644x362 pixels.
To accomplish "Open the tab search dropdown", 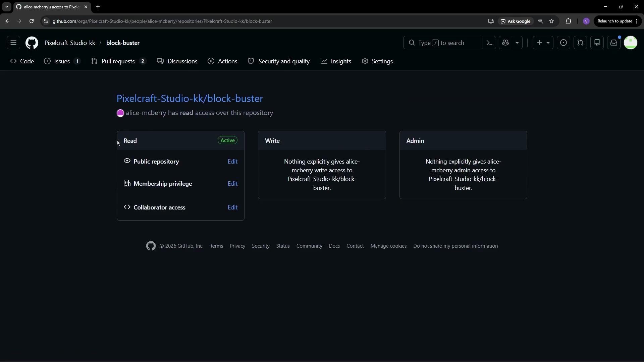I will coord(6,7).
